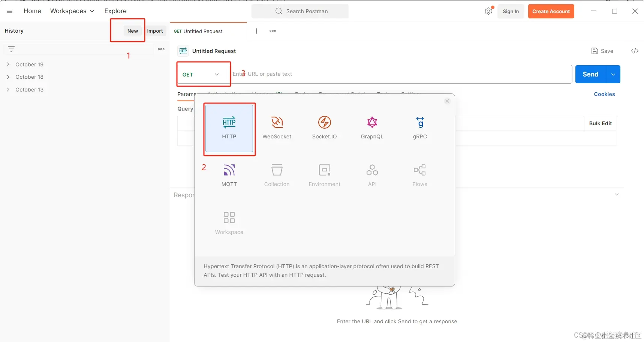Select the Flows icon

tap(420, 170)
